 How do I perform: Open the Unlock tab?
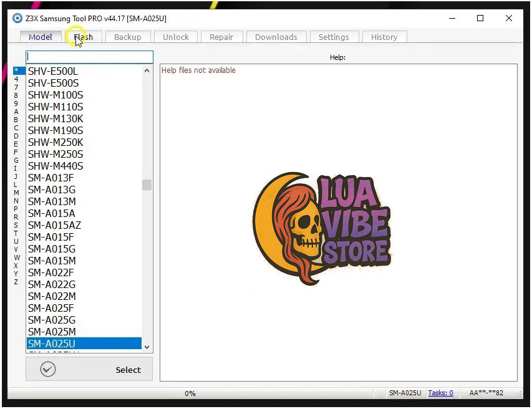(175, 37)
